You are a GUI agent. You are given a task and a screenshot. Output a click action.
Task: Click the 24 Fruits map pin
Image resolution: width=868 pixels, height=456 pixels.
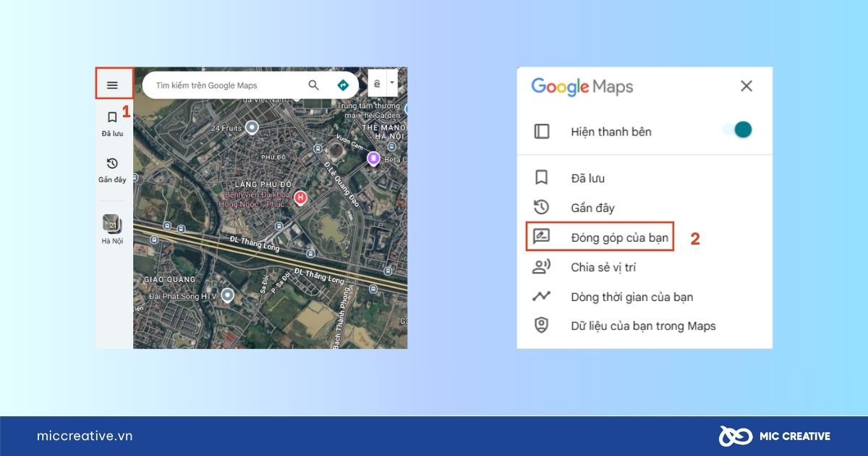(252, 127)
